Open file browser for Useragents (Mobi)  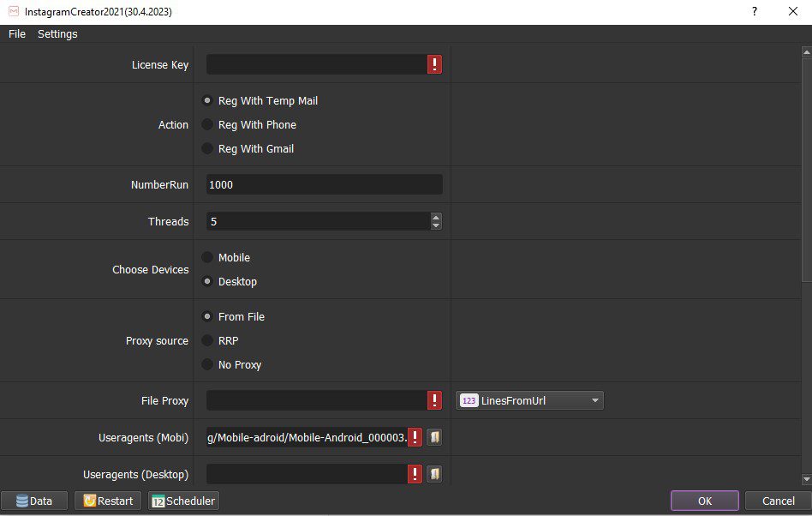click(434, 437)
